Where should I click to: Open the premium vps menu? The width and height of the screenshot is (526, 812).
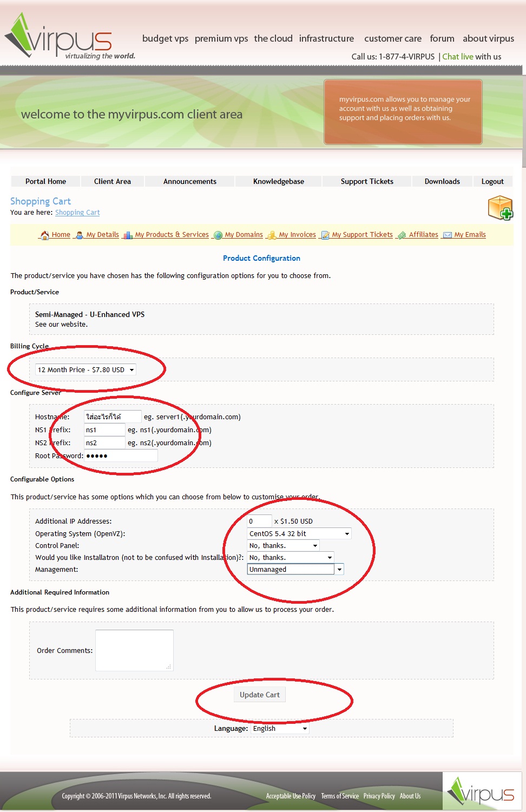click(x=221, y=38)
